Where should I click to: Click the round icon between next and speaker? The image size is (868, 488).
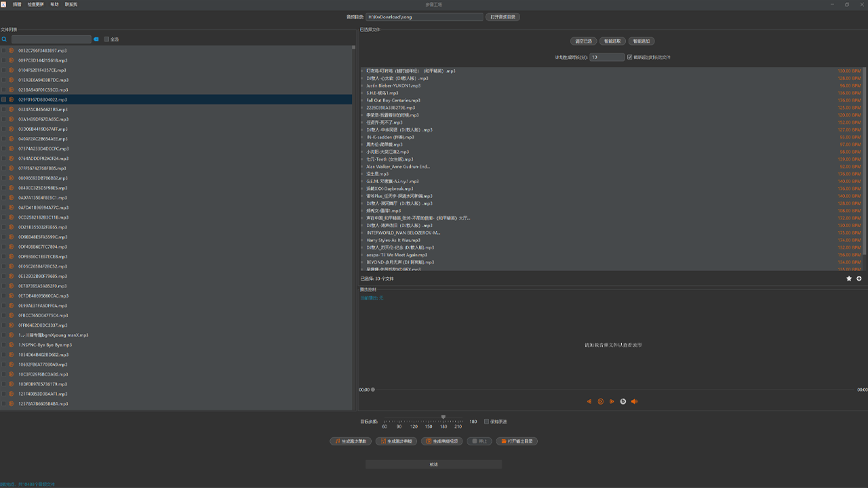pos(623,401)
